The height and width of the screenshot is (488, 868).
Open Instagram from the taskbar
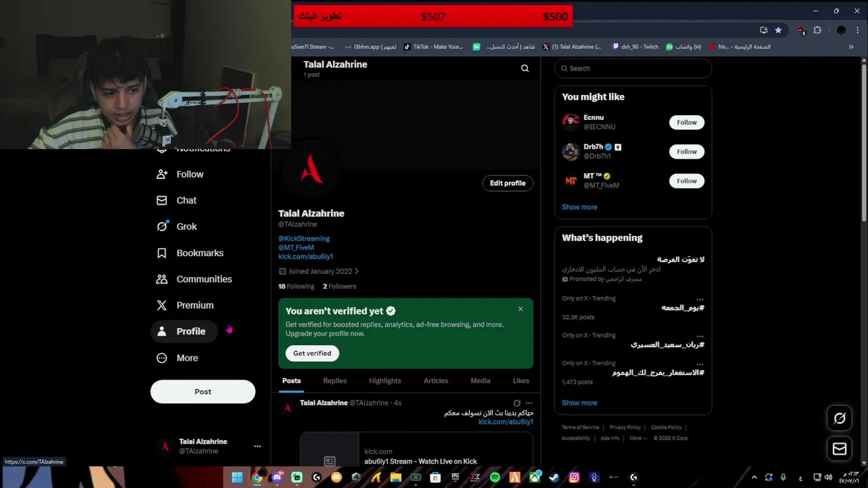click(x=574, y=477)
